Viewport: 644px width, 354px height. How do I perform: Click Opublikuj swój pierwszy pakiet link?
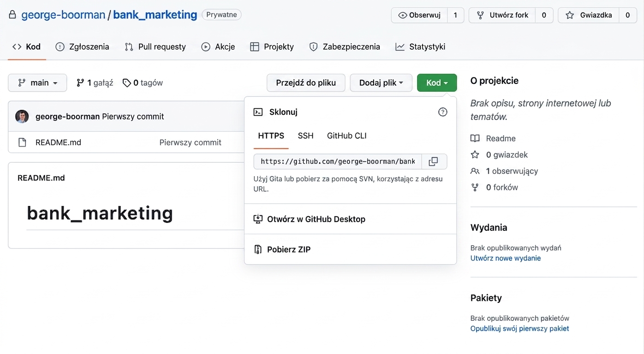520,329
